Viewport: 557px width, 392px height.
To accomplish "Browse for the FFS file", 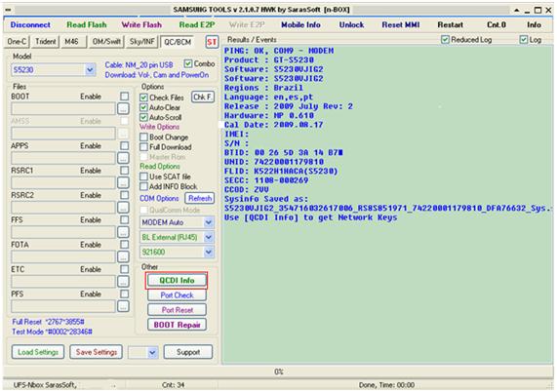I will click(x=123, y=232).
